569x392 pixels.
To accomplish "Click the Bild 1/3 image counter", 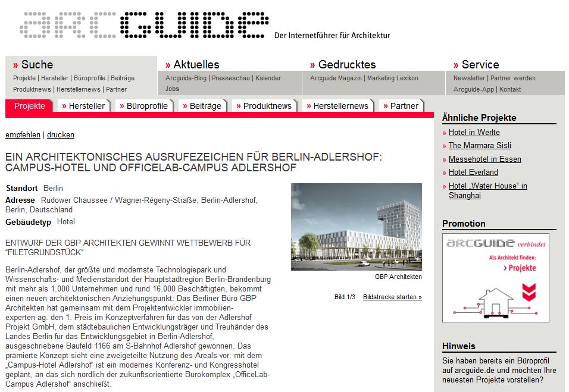I will (x=345, y=297).
